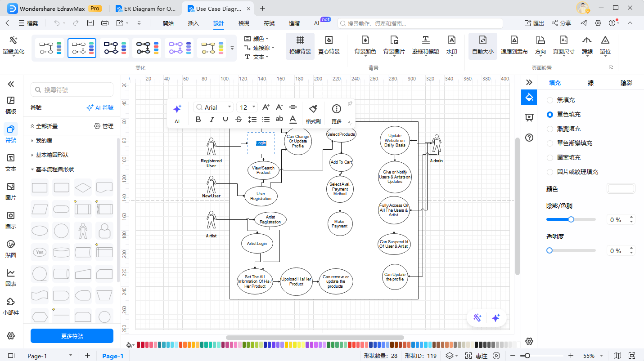Switch to the Line (線) properties tab
The height and width of the screenshot is (361, 644).
click(590, 83)
